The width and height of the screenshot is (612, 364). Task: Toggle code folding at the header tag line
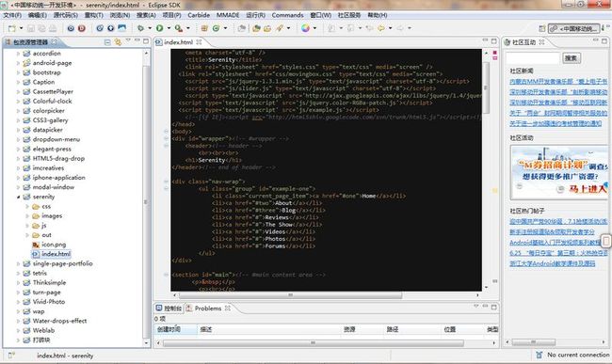166,146
